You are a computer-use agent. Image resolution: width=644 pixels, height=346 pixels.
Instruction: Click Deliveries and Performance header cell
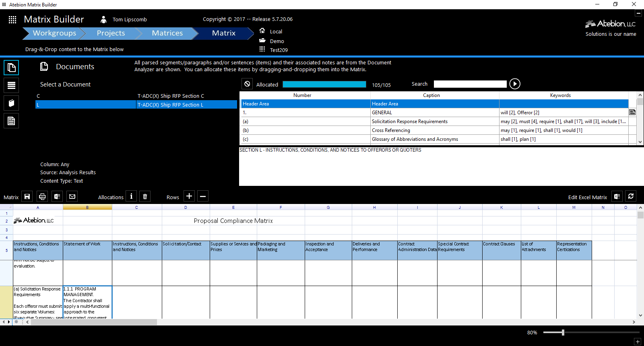point(374,250)
